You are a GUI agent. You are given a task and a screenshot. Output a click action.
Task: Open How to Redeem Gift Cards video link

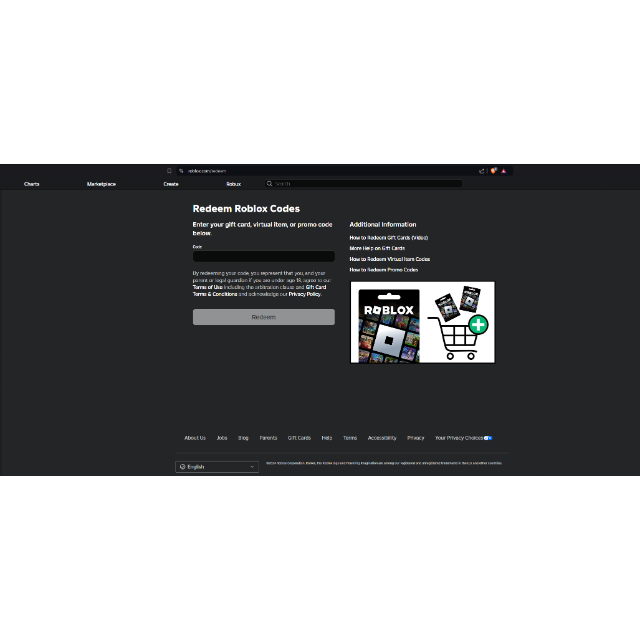pos(389,238)
